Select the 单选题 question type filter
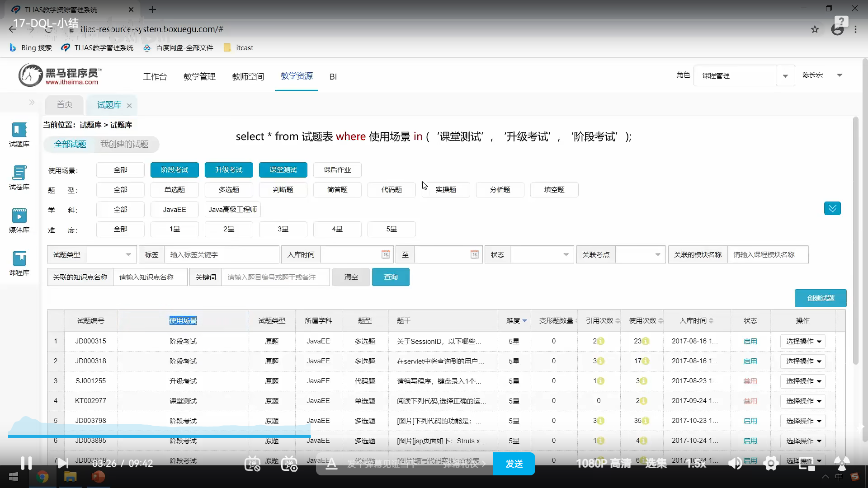The height and width of the screenshot is (488, 868). click(x=175, y=190)
